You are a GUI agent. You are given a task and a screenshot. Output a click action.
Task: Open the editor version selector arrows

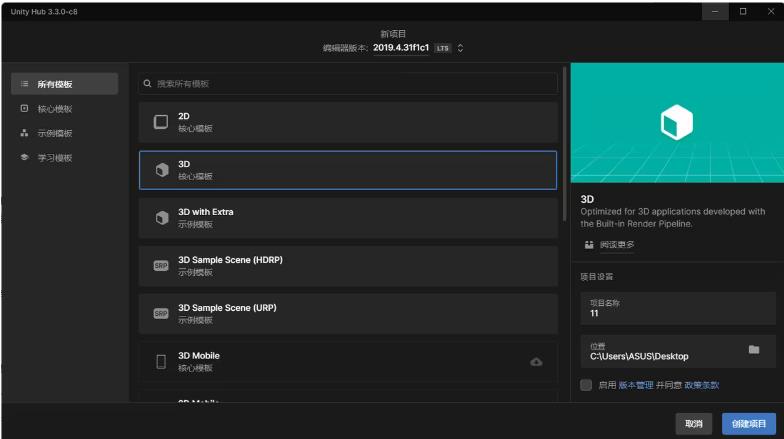tap(460, 48)
